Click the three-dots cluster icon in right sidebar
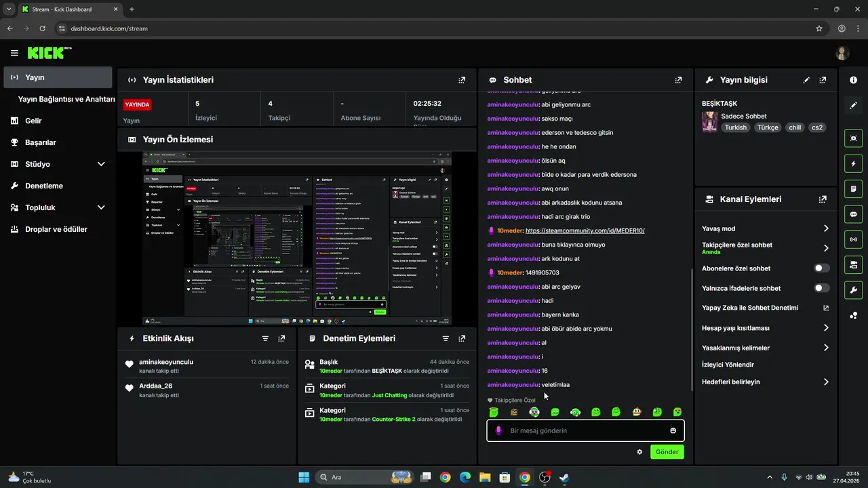868x488 pixels. pyautogui.click(x=853, y=315)
